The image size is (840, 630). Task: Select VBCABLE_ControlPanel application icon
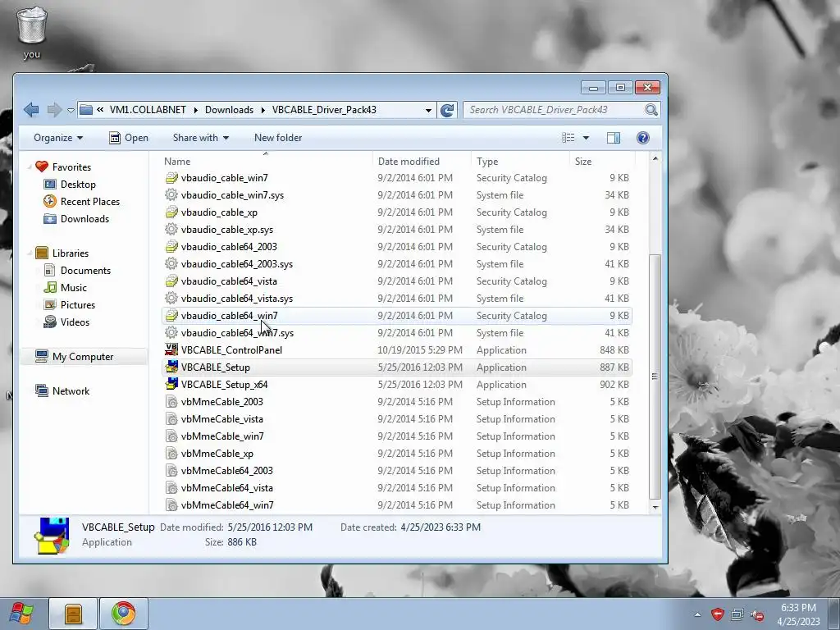pos(171,349)
